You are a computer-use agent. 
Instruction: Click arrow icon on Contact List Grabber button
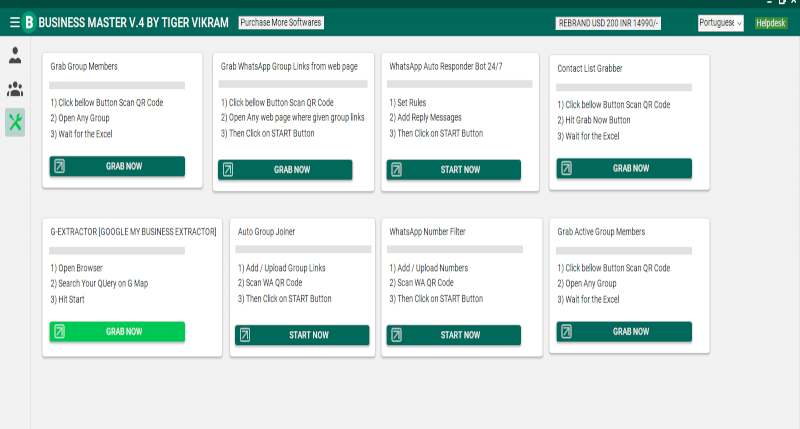[566, 168]
